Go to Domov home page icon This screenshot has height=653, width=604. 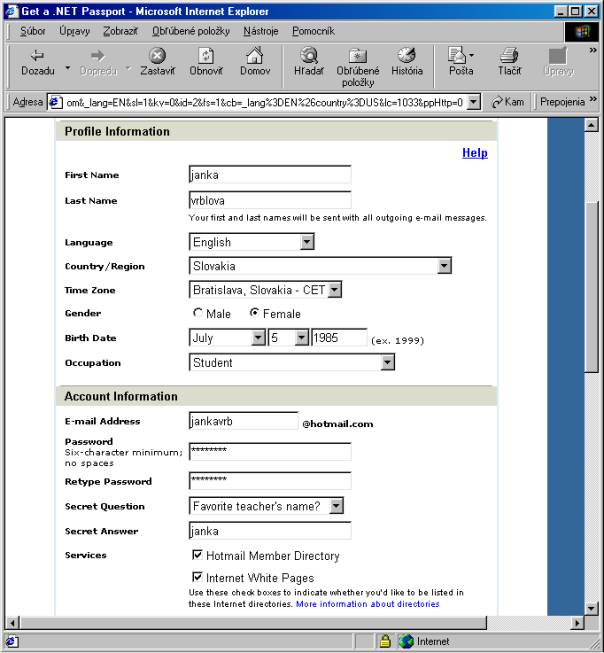point(254,57)
